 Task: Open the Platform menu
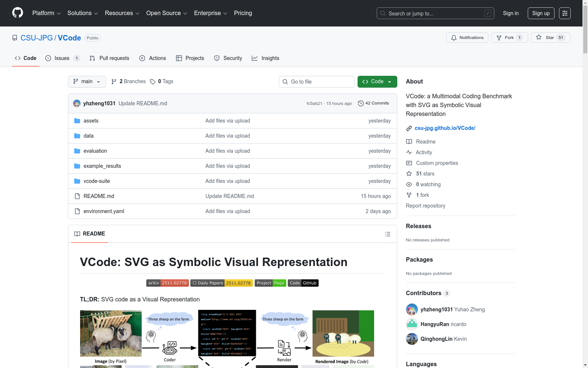coord(46,13)
